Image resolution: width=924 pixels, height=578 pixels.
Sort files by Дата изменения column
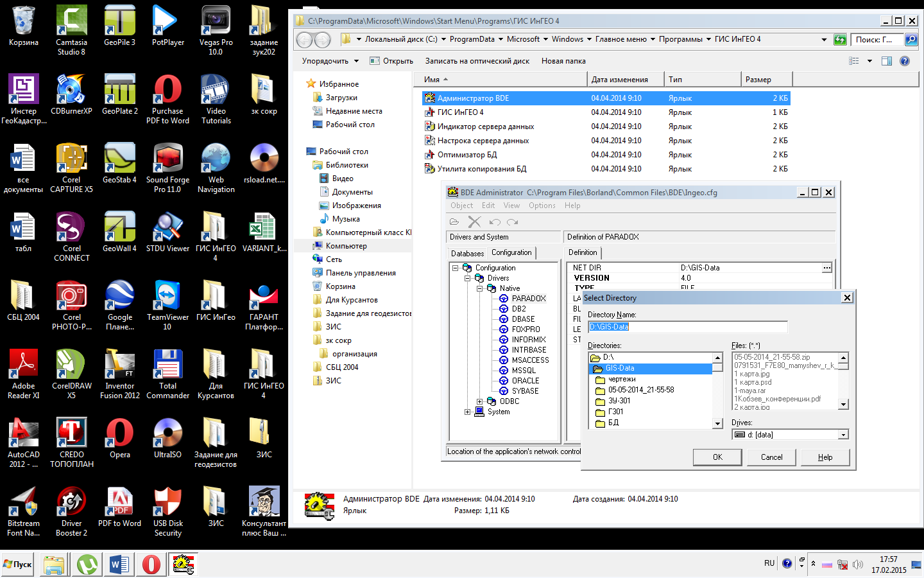[626, 80]
